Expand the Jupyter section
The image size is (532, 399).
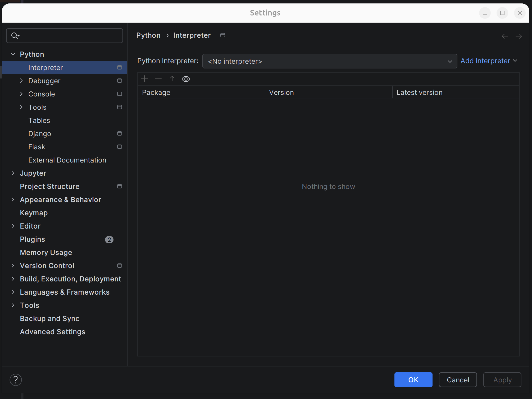(13, 173)
